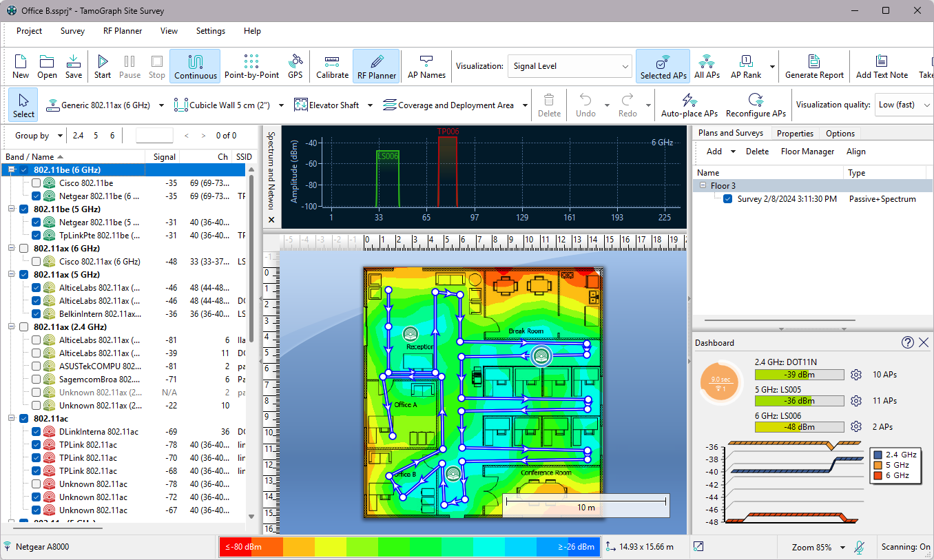Viewport: 934px width, 560px height.
Task: Check the Cisco 802.11be access point
Action: click(x=37, y=183)
